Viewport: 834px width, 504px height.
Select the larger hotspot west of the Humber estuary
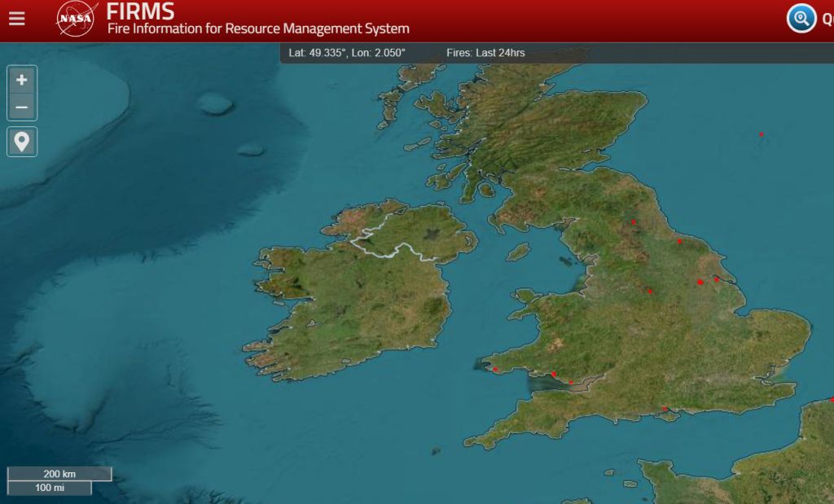pos(700,282)
